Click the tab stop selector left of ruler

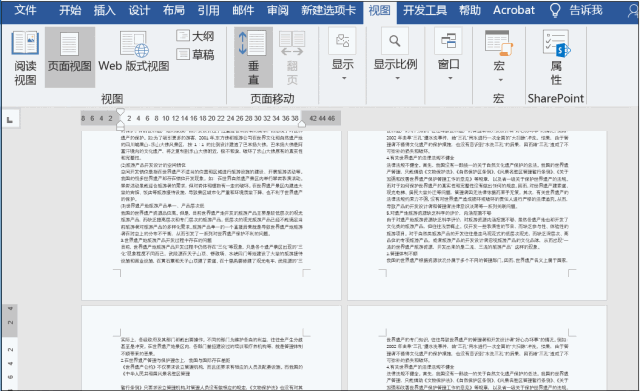coord(10,120)
